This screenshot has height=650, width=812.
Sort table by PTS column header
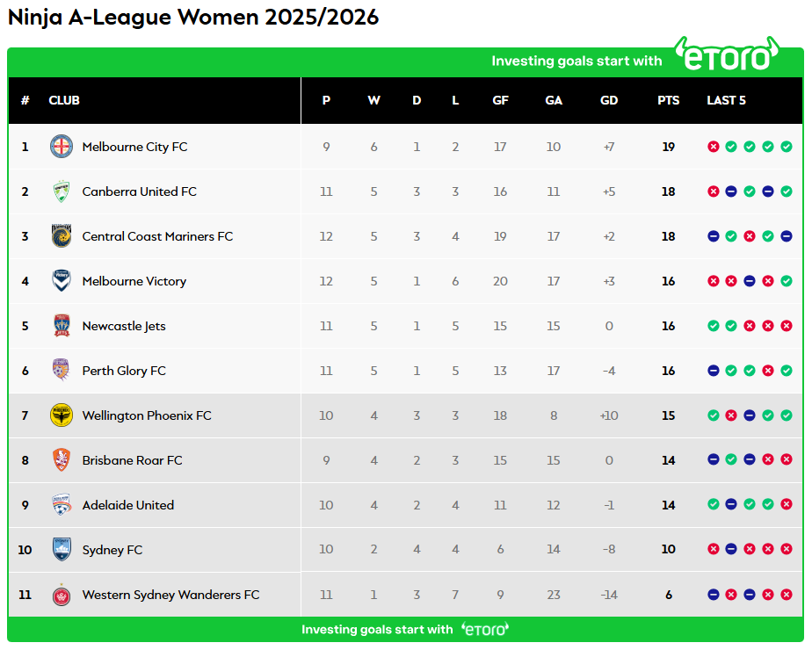coord(668,100)
